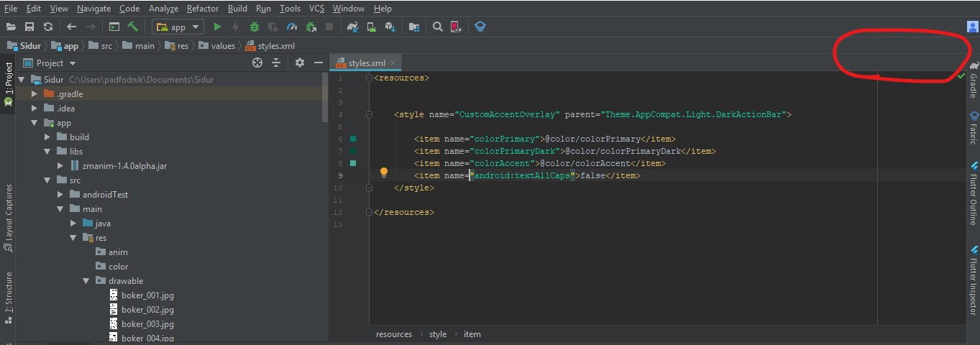Click the colorPrimary gutter color swatch
The image size is (980, 345).
coord(353,139)
